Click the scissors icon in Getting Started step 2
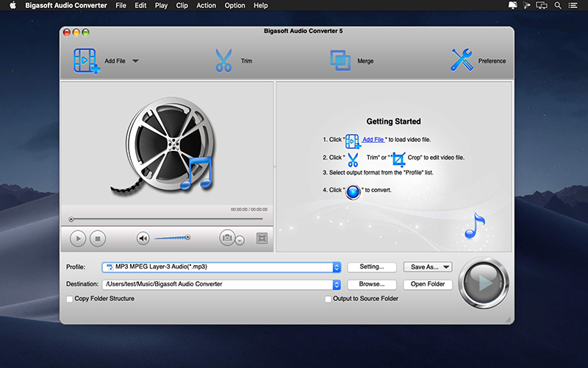 tap(353, 159)
